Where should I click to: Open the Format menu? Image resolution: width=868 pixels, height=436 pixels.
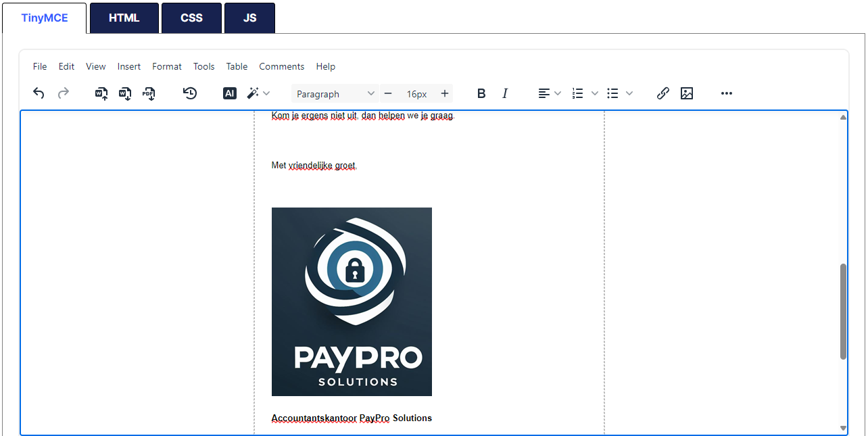(x=166, y=66)
